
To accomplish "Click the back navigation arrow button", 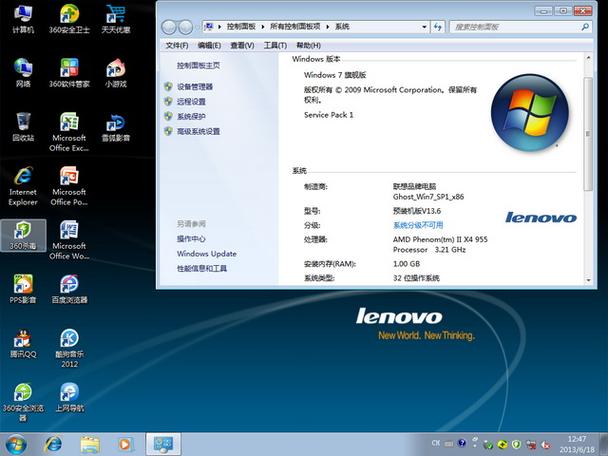I will coord(170,27).
